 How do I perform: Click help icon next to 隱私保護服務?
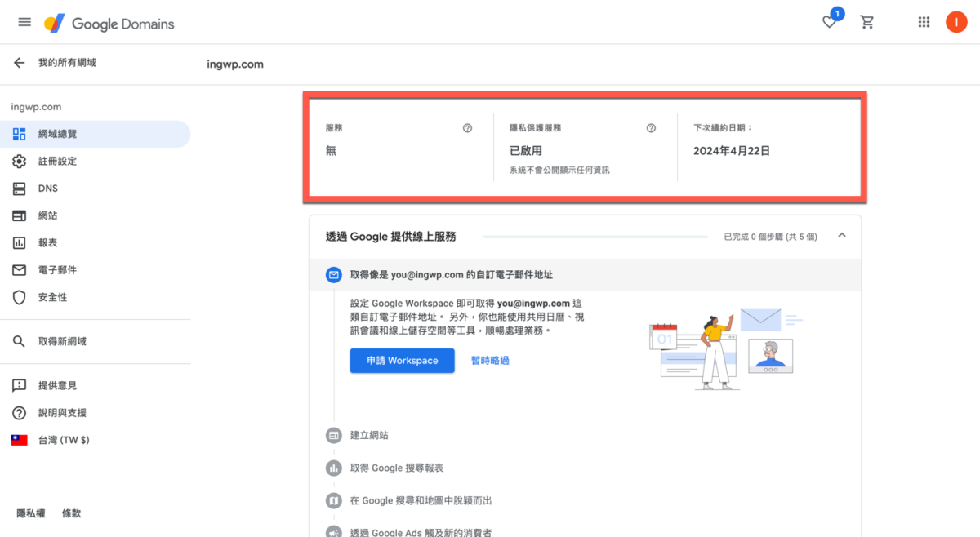(x=651, y=128)
